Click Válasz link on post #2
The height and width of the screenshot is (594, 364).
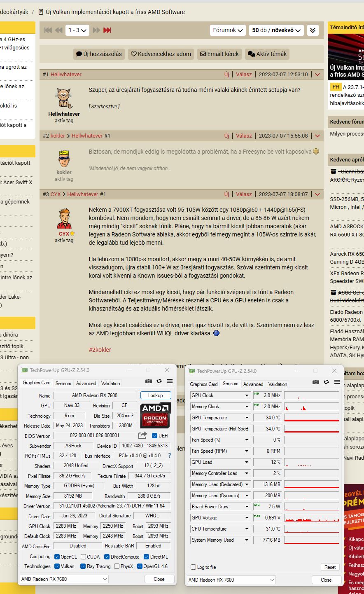[244, 136]
